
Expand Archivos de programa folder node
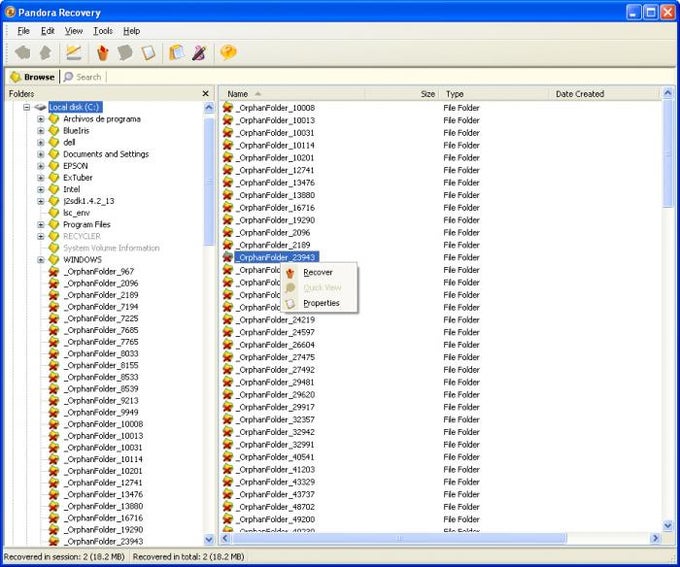tap(41, 119)
